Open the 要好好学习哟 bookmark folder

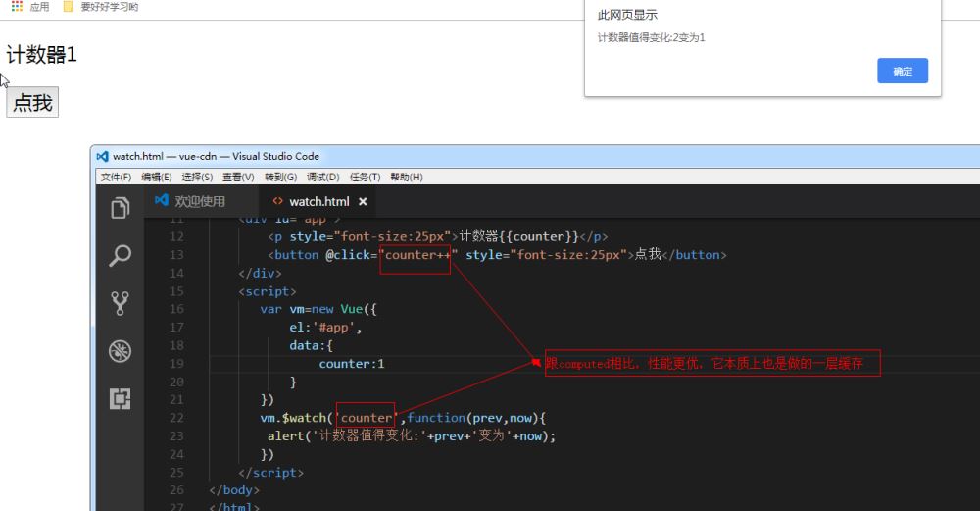101,7
